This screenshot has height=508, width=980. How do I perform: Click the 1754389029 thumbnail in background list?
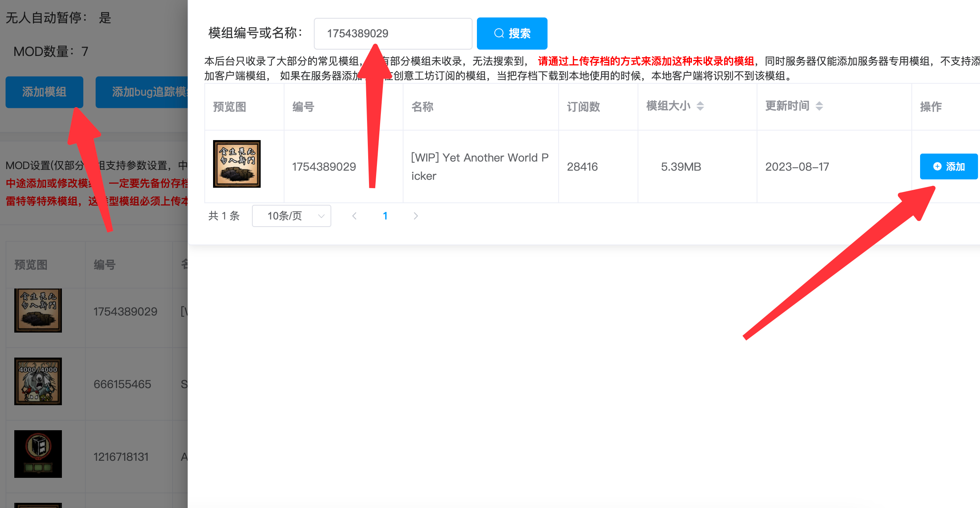click(x=38, y=310)
